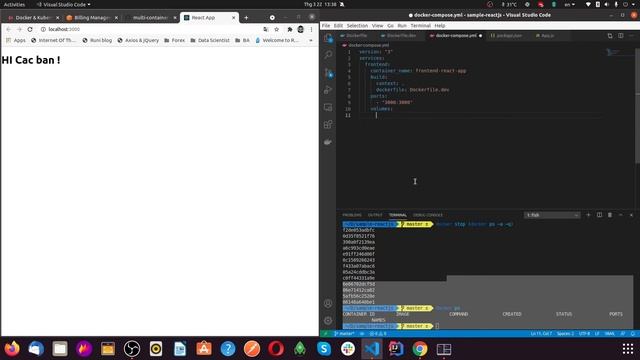Switch to the Problems panel tab
The image size is (640, 360).
pos(352,215)
